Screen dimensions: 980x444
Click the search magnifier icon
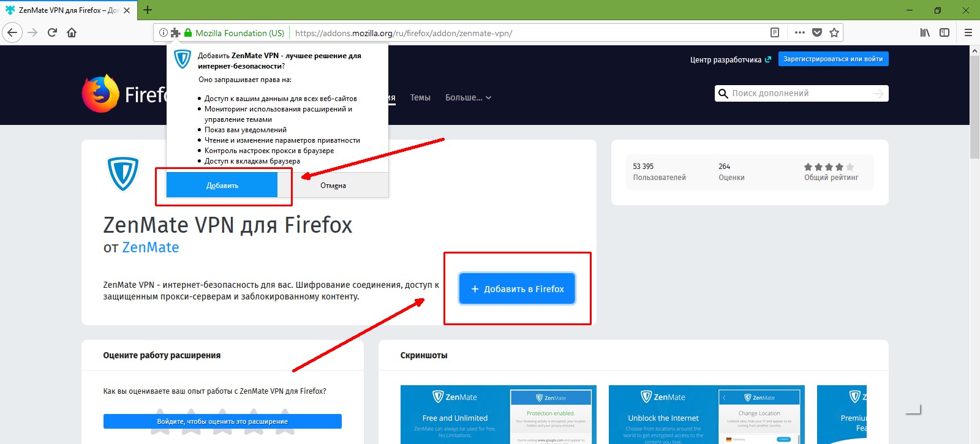click(723, 93)
